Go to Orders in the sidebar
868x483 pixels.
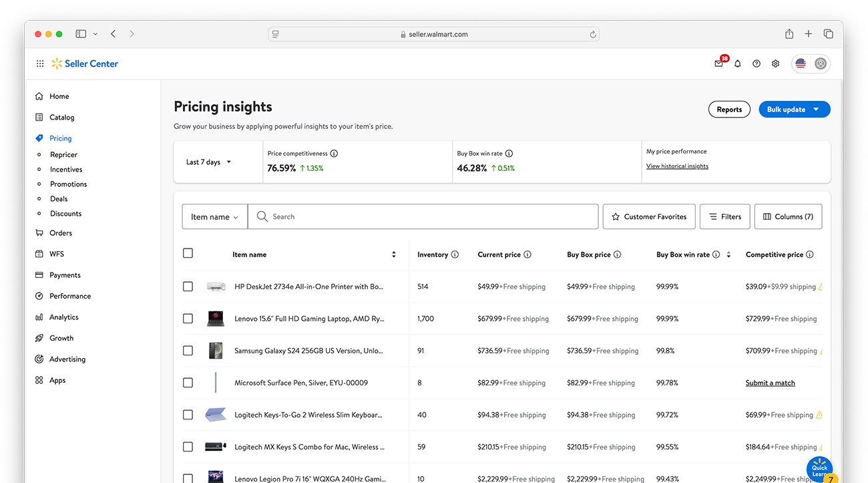click(x=61, y=233)
